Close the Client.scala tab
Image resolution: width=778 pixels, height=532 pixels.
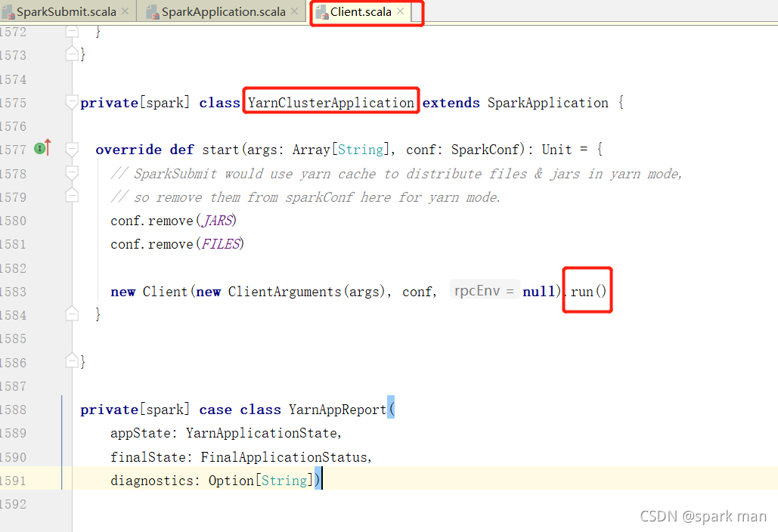point(401,11)
